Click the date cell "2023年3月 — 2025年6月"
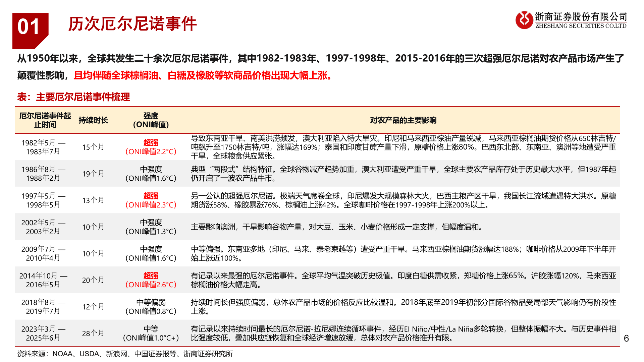This screenshot has height=362, width=644. coord(43,333)
